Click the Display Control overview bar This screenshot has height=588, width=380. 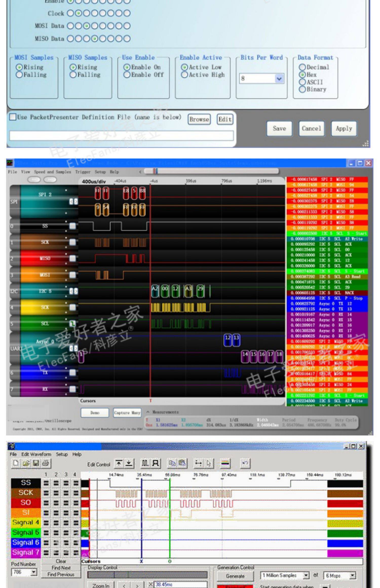coord(147,575)
